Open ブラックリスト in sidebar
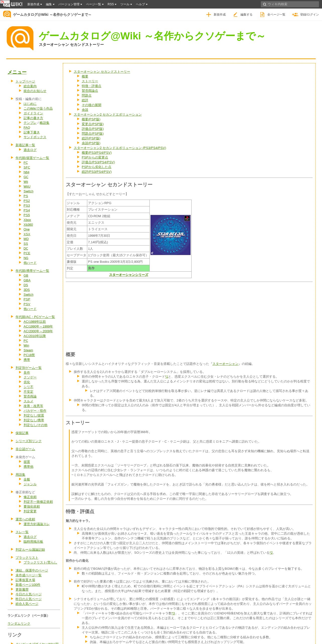 tap(27, 558)
